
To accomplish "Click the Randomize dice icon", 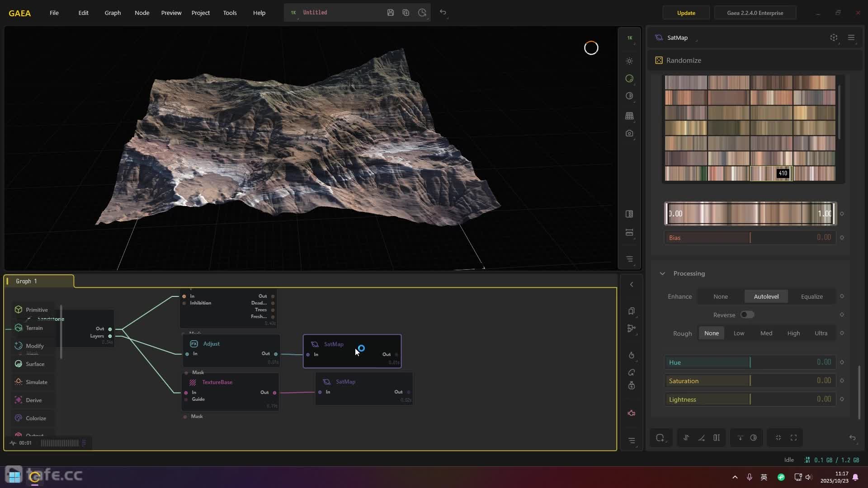I will [x=659, y=61].
